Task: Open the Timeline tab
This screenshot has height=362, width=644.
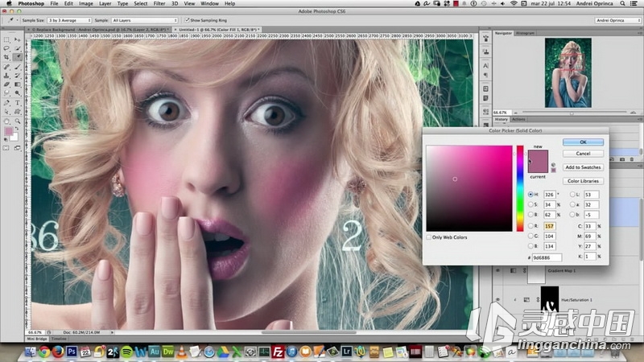Action: (x=59, y=339)
